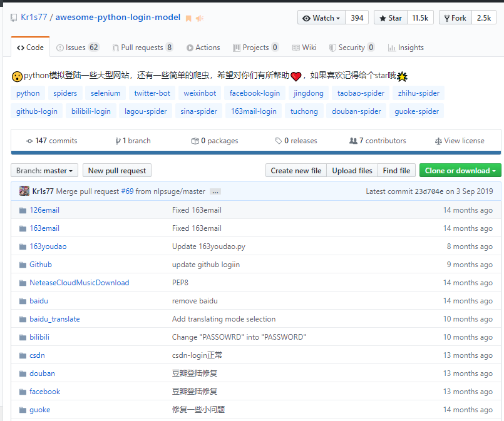Click the Fork button
The height and width of the screenshot is (421, 504).
click(x=454, y=18)
